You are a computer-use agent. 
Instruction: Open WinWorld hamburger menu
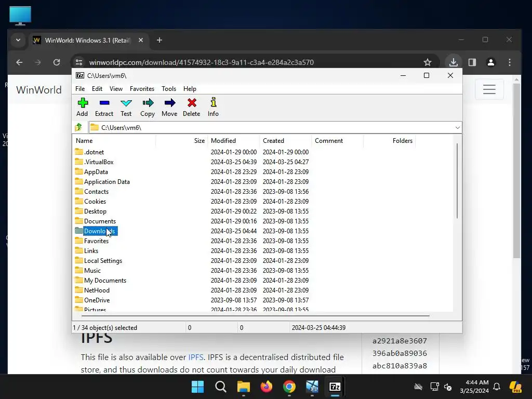pyautogui.click(x=489, y=89)
